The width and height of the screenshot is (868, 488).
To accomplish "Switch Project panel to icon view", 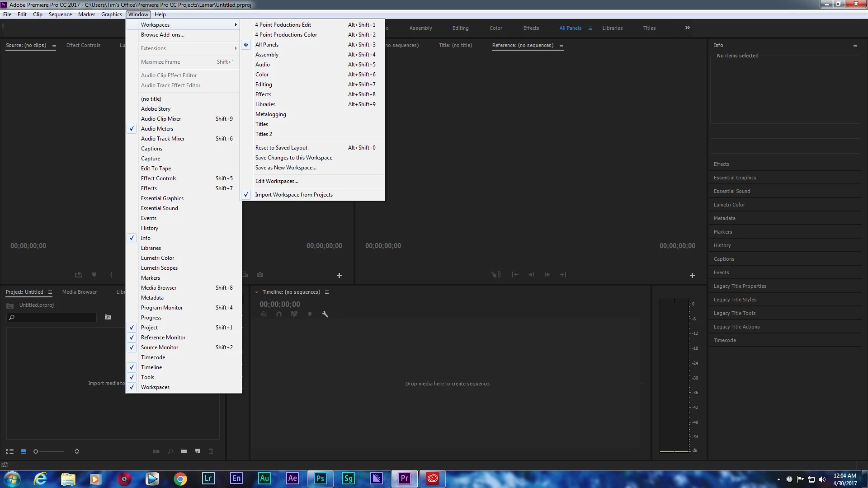I will point(24,451).
